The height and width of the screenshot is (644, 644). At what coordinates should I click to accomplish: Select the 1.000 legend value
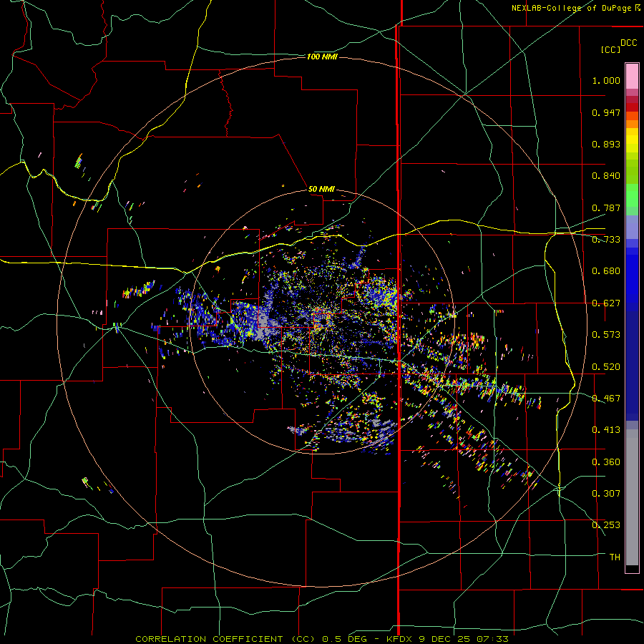[606, 80]
